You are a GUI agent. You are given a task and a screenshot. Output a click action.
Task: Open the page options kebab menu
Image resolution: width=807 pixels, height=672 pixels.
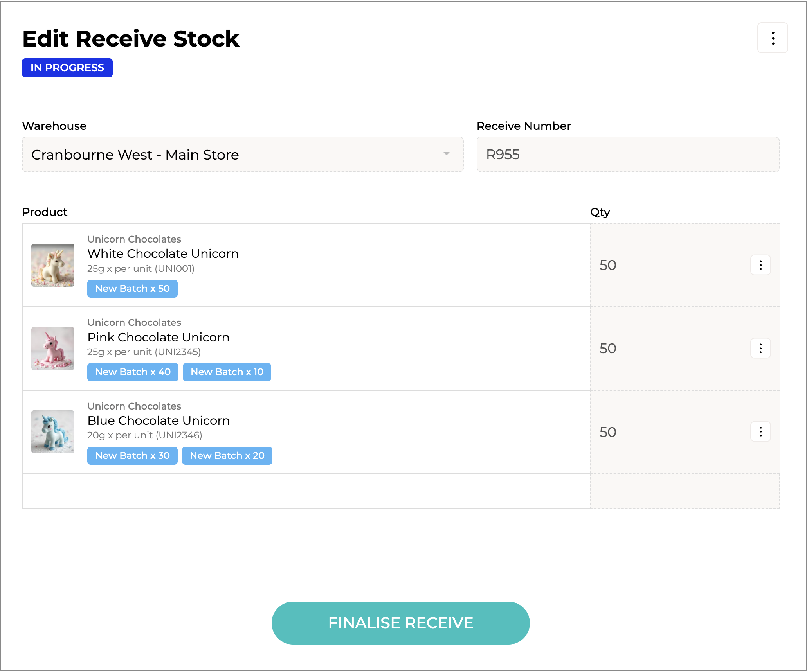pyautogui.click(x=772, y=38)
